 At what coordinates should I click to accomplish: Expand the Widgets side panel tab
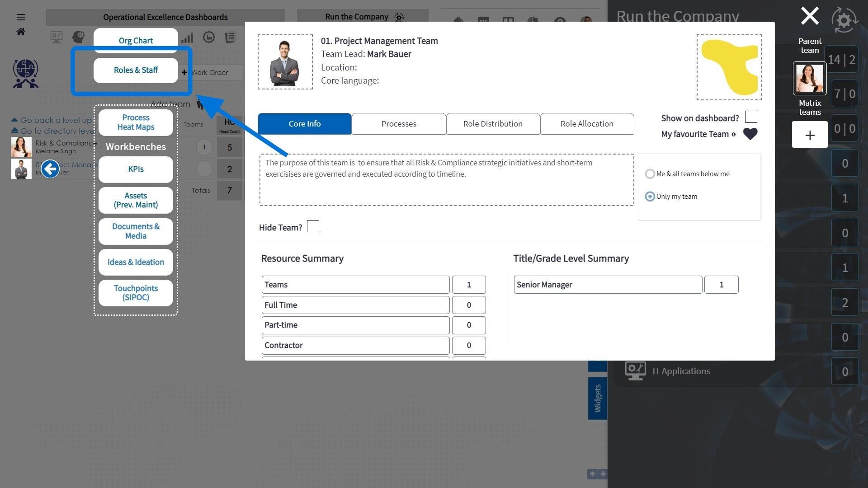597,399
